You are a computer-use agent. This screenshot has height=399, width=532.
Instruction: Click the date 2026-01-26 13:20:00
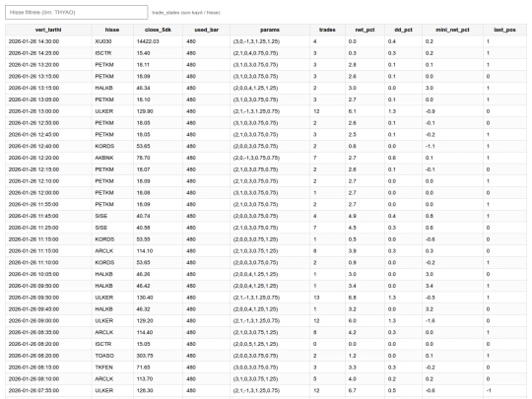tap(33, 64)
